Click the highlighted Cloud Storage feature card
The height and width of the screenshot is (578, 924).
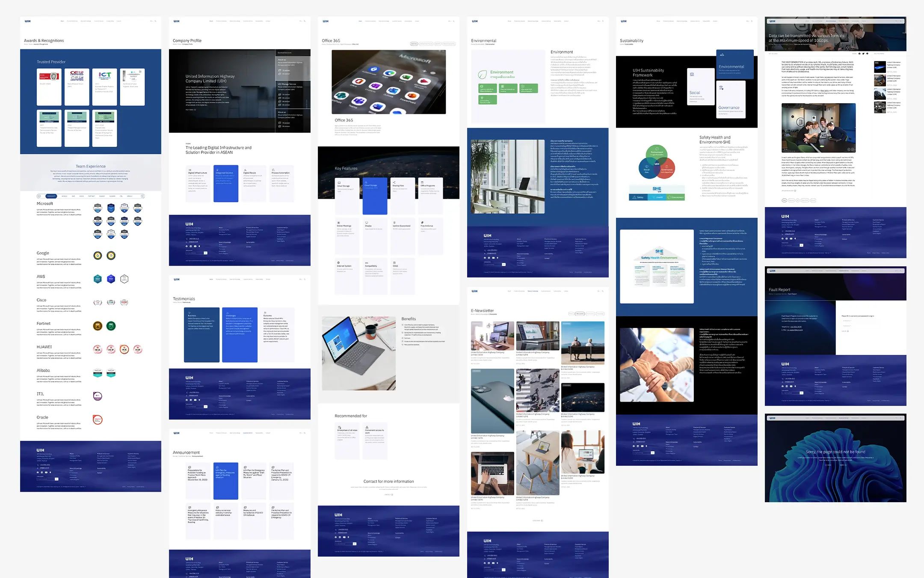click(x=375, y=196)
